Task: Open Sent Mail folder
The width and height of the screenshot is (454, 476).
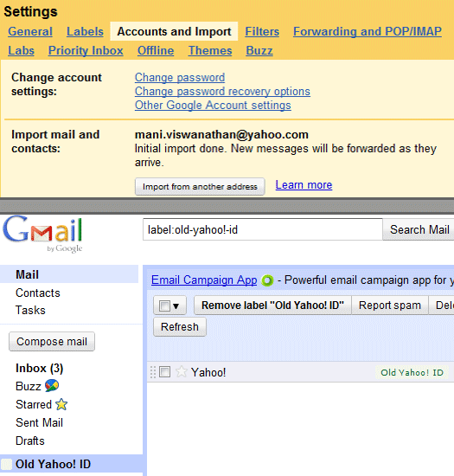Action: [39, 422]
